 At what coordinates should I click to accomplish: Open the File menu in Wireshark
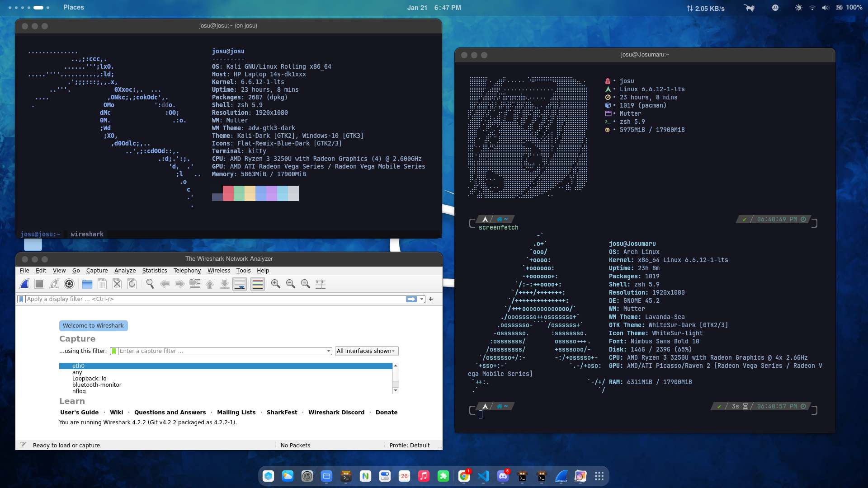[x=24, y=271]
